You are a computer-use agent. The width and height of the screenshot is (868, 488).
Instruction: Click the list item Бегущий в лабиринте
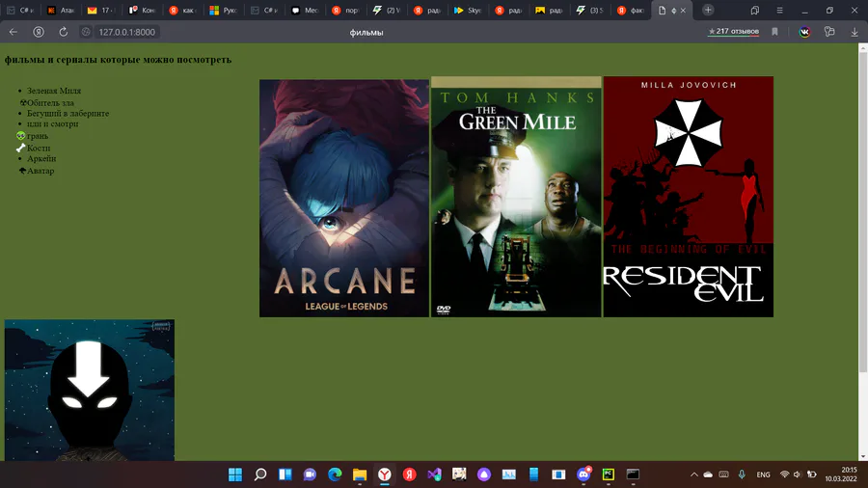click(68, 114)
